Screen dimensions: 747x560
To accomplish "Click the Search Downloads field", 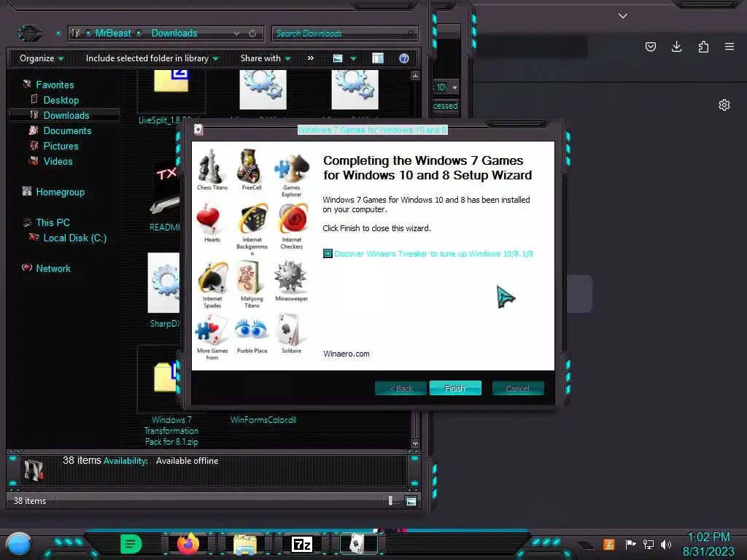I will (345, 34).
